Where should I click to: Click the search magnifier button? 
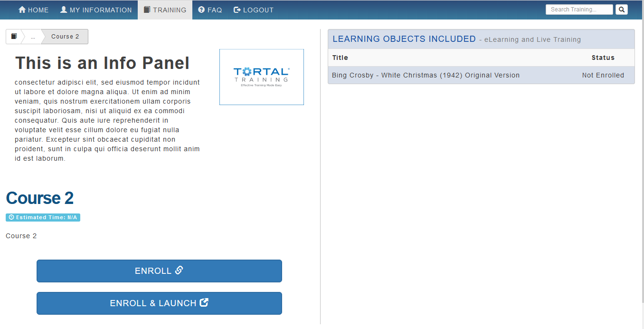[x=622, y=10]
